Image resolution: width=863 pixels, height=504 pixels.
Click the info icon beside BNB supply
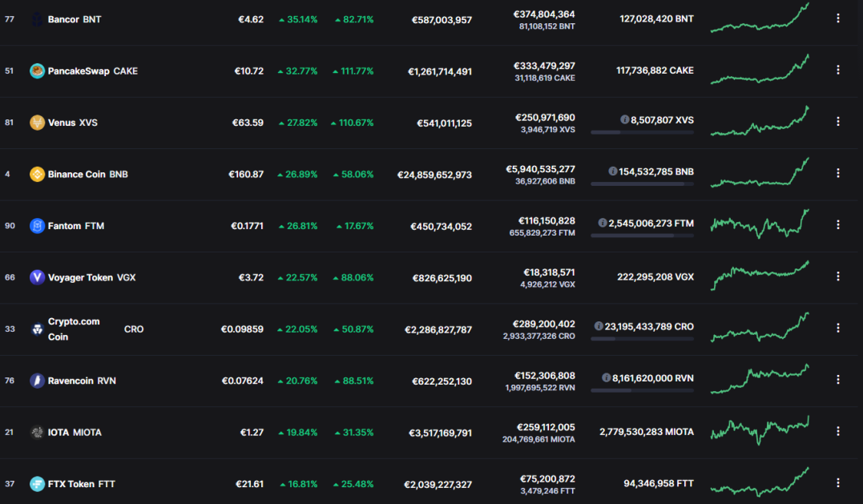click(x=612, y=171)
